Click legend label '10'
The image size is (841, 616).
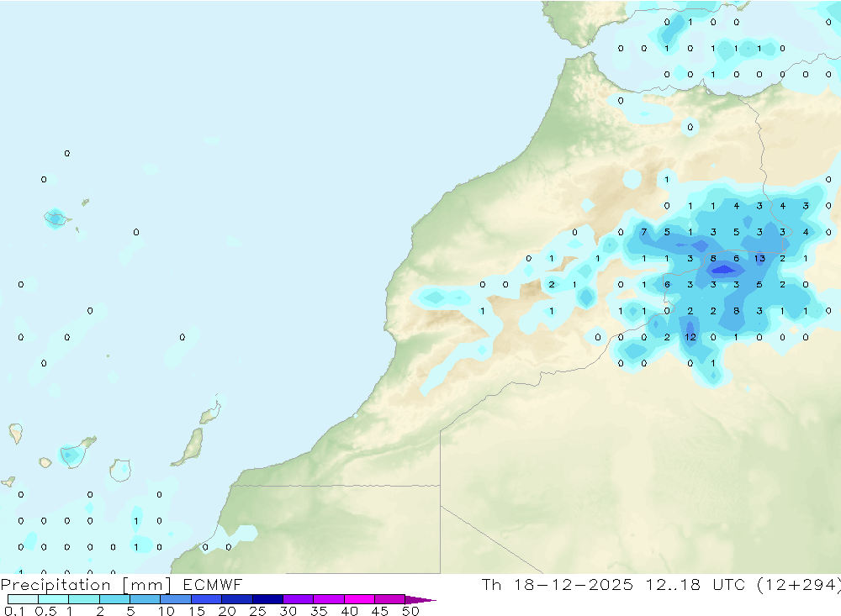coord(167,611)
